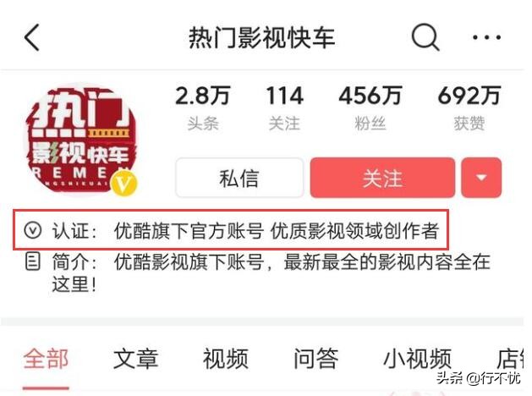Switch to the 视频 tab
The width and height of the screenshot is (532, 396).
[x=226, y=358]
